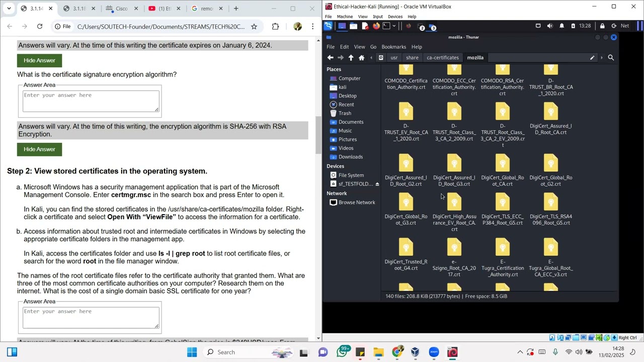The width and height of the screenshot is (644, 362).
Task: Open Chrome extensions puzzle icon
Action: (x=275, y=27)
